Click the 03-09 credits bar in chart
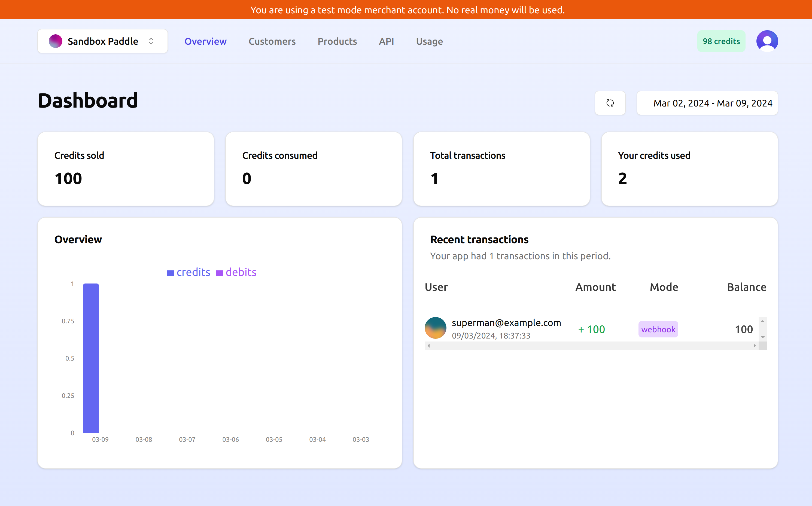Viewport: 812px width, 506px height. [91, 358]
